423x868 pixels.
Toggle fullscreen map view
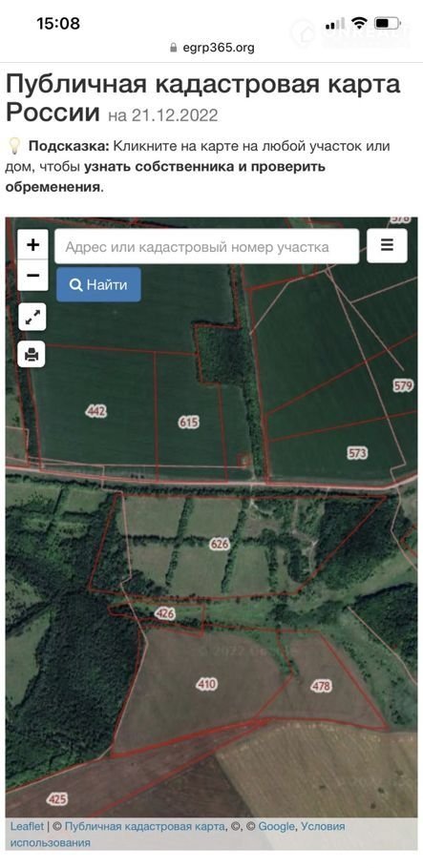click(x=32, y=318)
